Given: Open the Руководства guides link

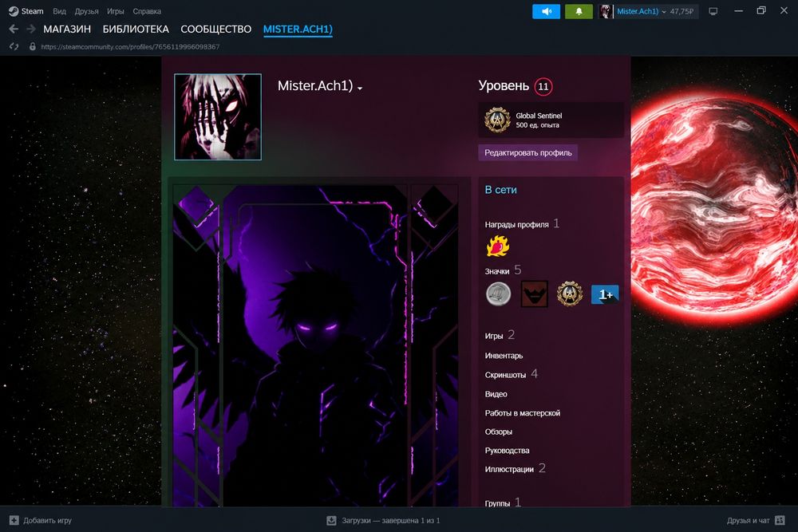Looking at the screenshot, I should [507, 451].
